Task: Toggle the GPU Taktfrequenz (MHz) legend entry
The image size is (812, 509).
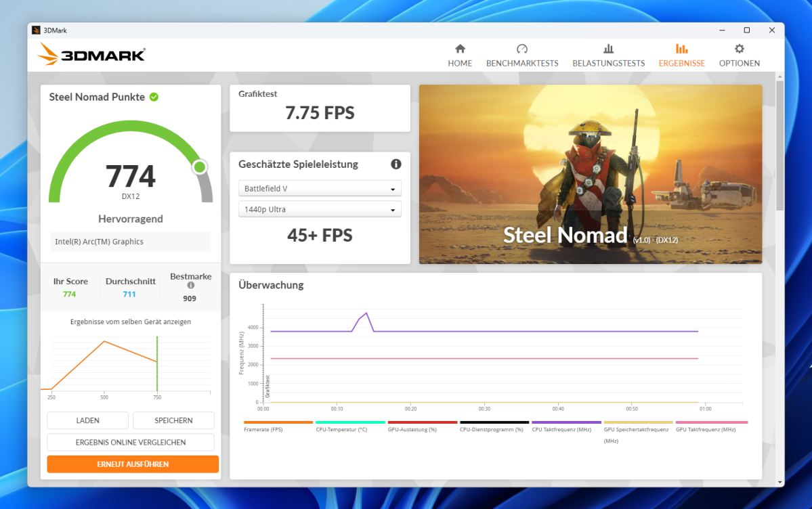Action: pos(711,426)
